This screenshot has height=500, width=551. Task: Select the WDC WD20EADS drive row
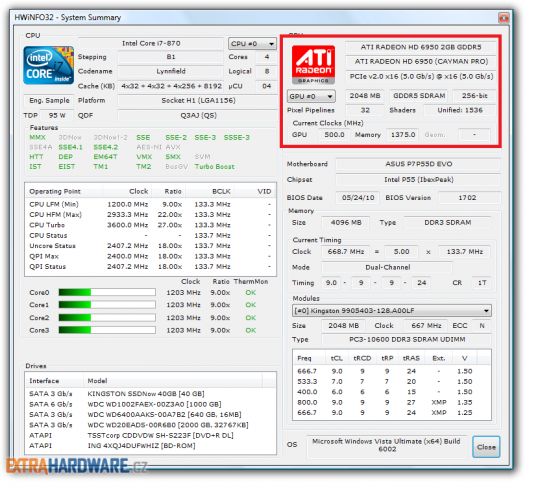[x=150, y=425]
